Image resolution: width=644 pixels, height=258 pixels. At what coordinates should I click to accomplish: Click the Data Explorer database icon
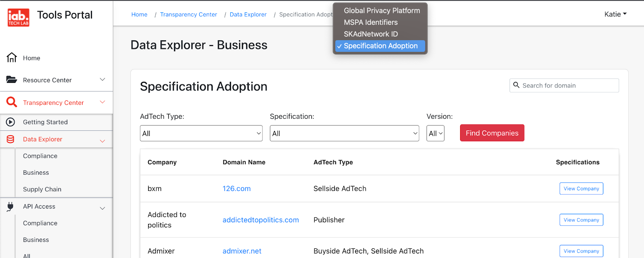(11, 139)
